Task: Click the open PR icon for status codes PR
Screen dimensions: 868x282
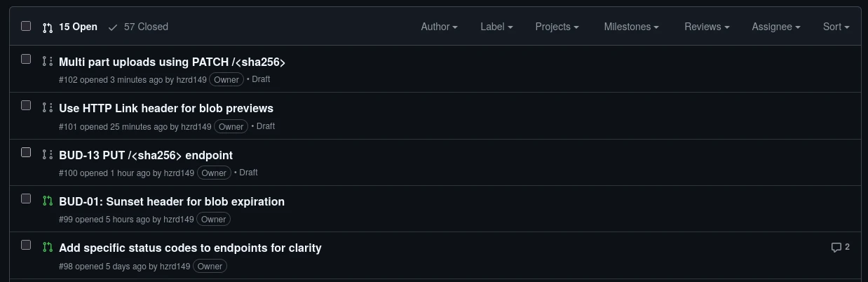Action: pos(48,248)
